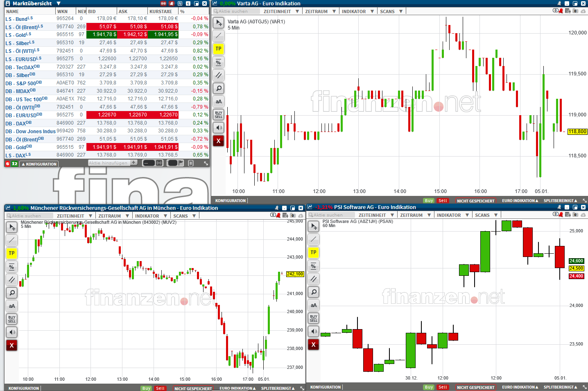
Task: Open INDIKATOR dropdown in Münchener Rück chart
Action: click(x=151, y=216)
